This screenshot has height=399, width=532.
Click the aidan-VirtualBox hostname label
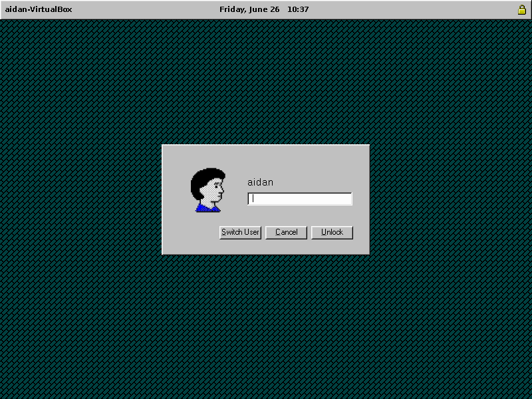pyautogui.click(x=39, y=9)
